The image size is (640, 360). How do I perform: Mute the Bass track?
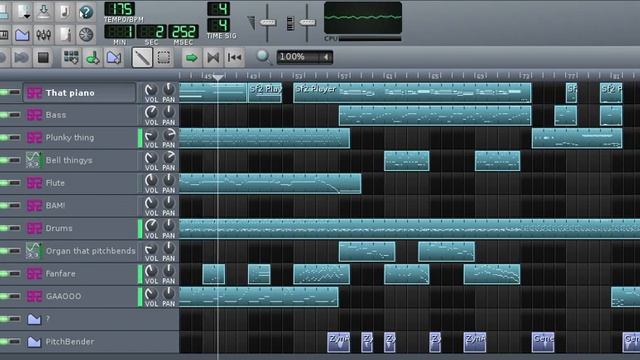click(x=4, y=115)
